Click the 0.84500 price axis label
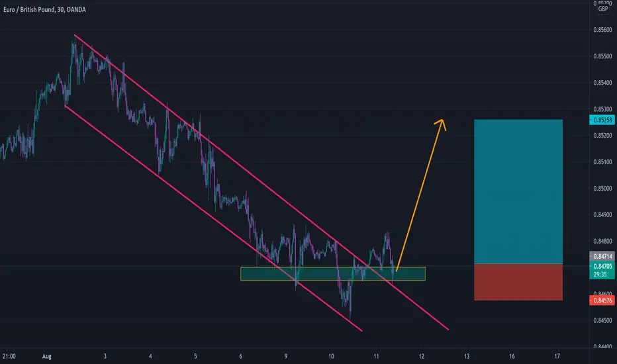 [602, 320]
